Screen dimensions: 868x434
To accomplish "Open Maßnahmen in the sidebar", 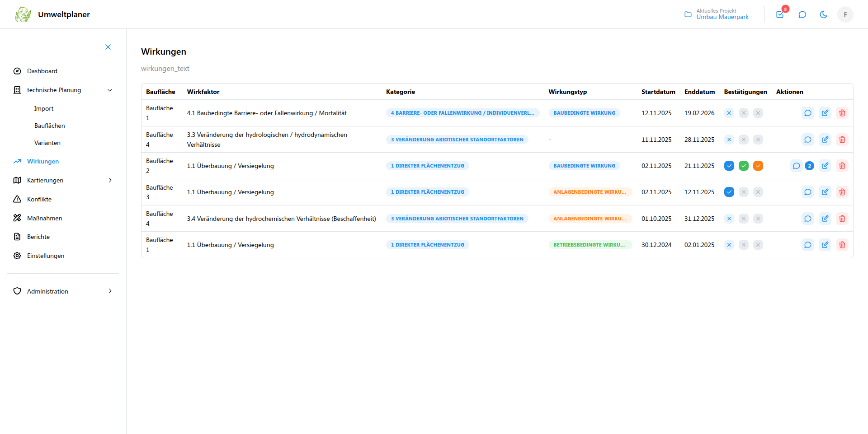I will pos(44,218).
